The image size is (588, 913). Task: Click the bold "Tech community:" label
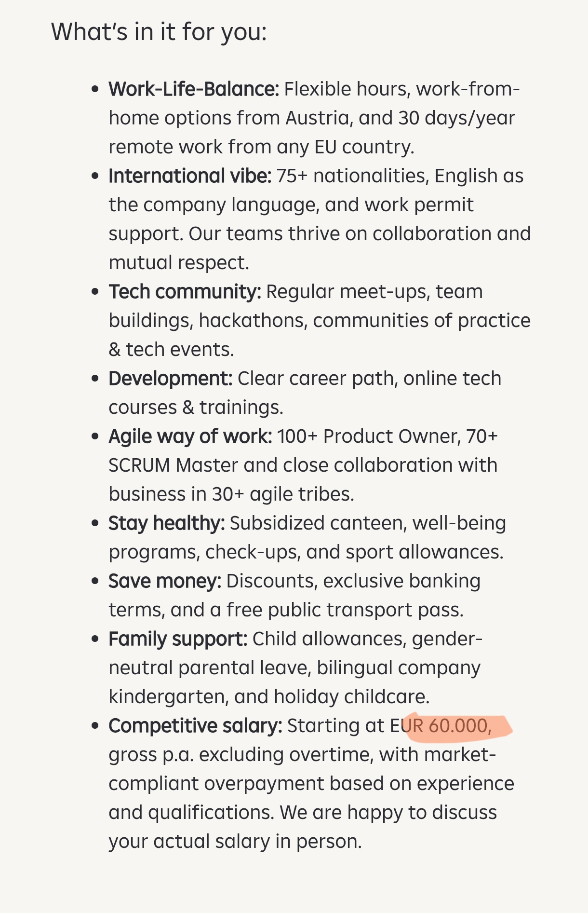185,292
